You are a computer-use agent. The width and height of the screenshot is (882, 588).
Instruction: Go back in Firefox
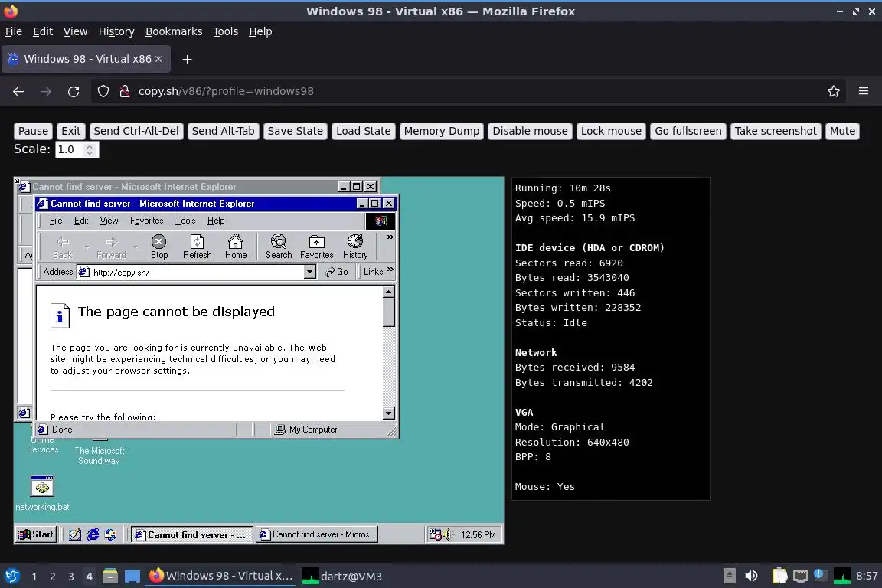(18, 91)
